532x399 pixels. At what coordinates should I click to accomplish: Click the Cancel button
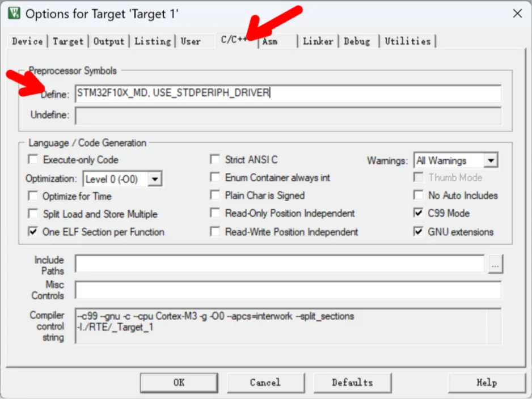coord(265,383)
